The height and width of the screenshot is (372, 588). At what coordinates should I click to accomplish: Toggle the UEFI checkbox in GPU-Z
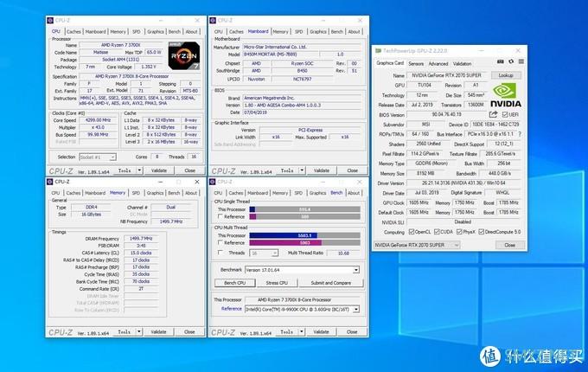[x=505, y=114]
